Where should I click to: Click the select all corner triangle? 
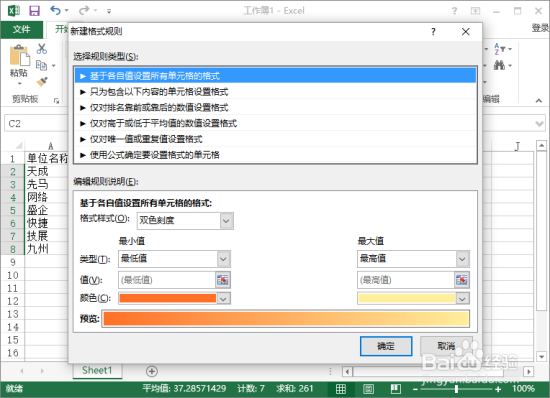pyautogui.click(x=19, y=145)
